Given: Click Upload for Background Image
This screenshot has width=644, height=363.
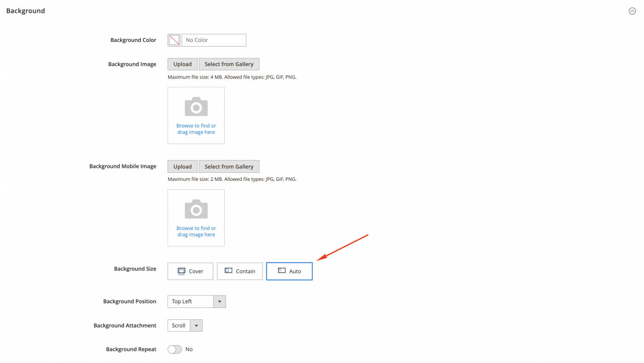Looking at the screenshot, I should click(182, 64).
